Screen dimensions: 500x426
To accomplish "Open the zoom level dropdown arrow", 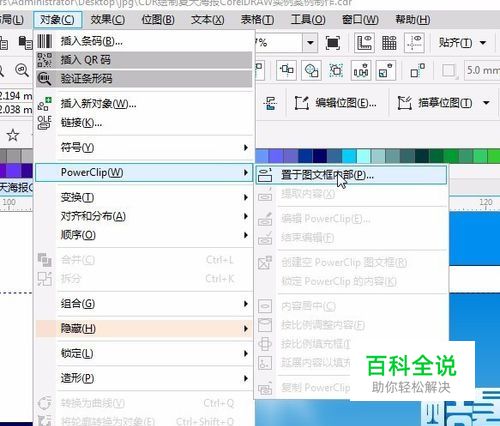I will point(310,43).
